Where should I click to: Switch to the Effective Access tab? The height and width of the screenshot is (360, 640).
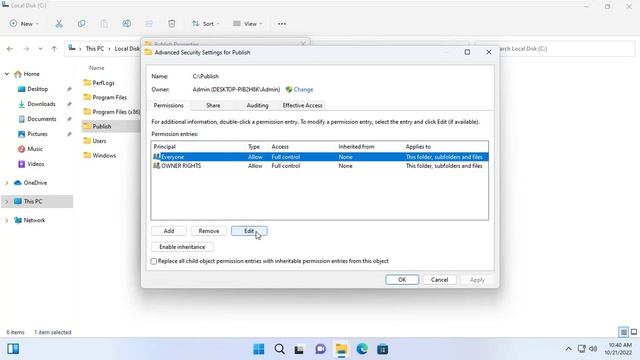(x=302, y=105)
